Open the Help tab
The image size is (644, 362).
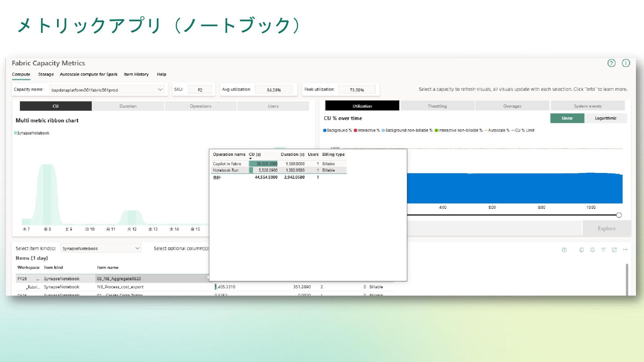click(x=162, y=74)
